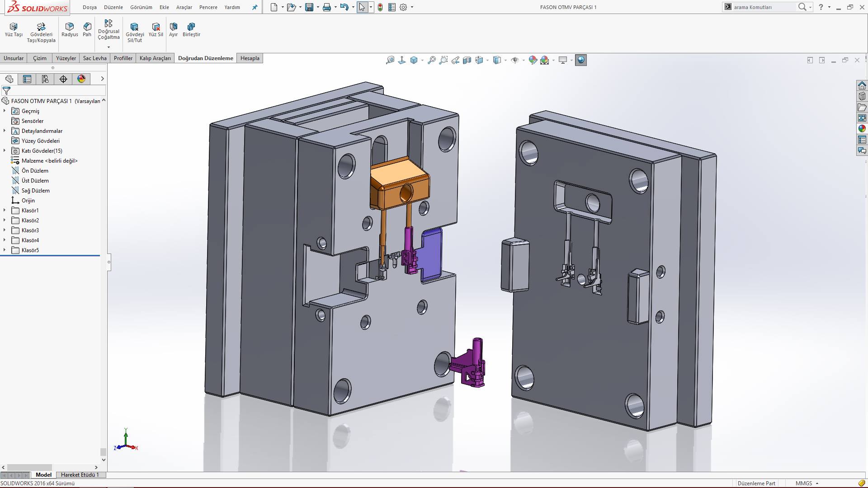
Task: Open the DisplayManager tab
Action: point(81,79)
